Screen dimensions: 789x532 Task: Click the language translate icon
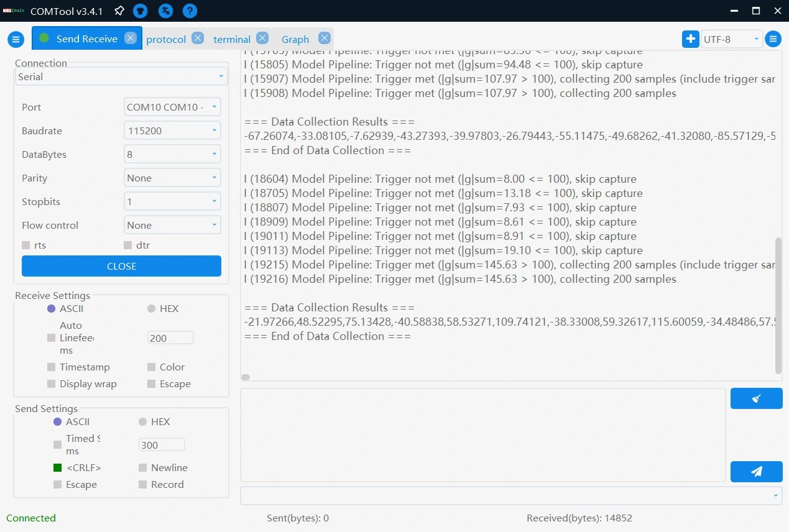click(165, 11)
